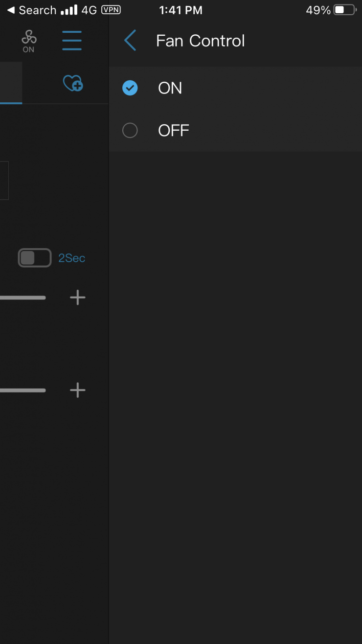Click the upper slider track

pyautogui.click(x=23, y=298)
